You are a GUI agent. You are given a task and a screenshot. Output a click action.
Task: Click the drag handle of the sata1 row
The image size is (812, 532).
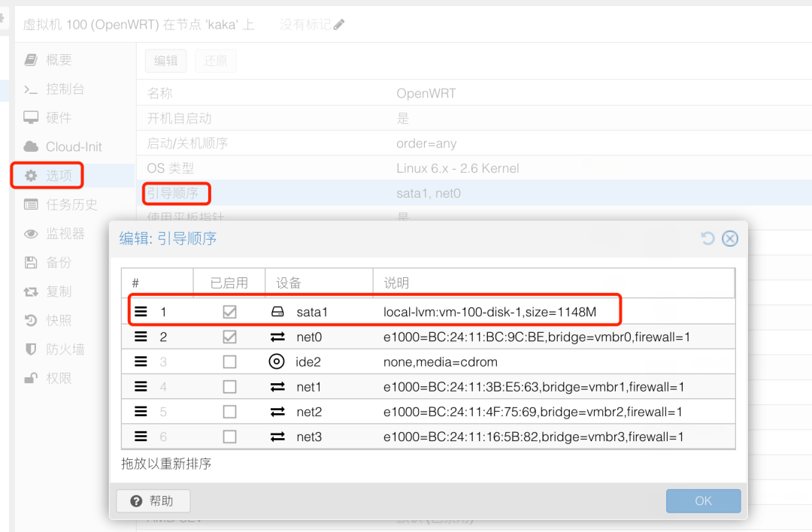[x=141, y=312]
